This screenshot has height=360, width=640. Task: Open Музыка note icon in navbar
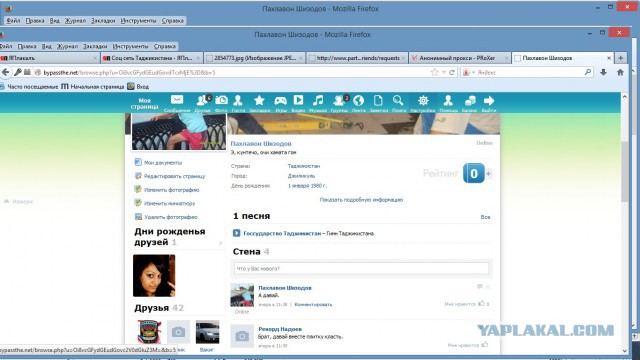(x=318, y=100)
